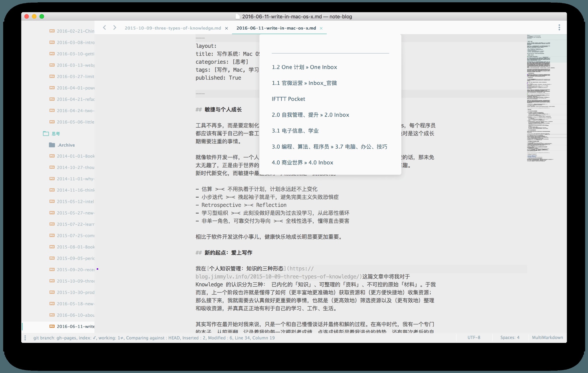
Task: Open the three-dot menu at top right
Action: [x=559, y=28]
